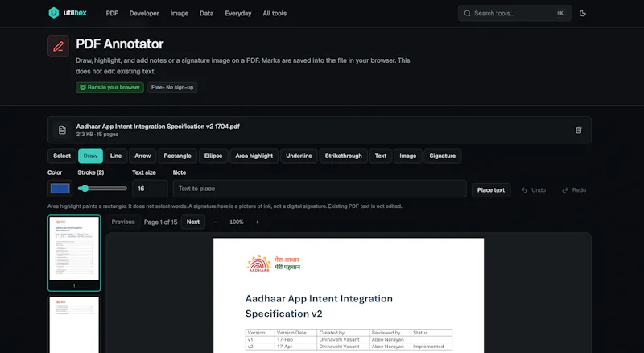
Task: Open All tools page
Action: point(275,13)
